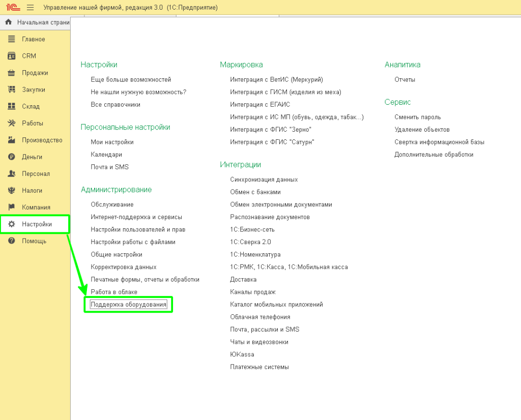This screenshot has width=521, height=420.
Task: Open Отчеты under Аналитика
Action: point(404,80)
